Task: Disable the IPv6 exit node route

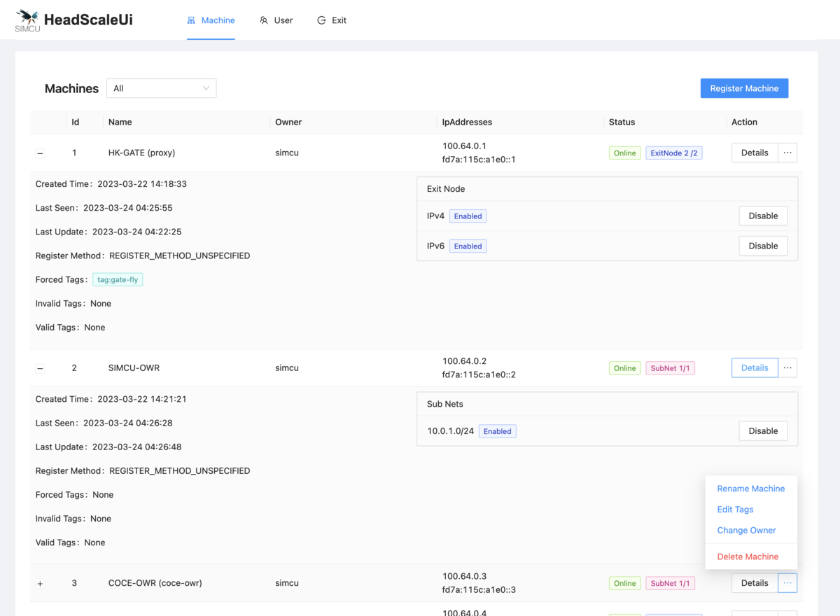Action: [763, 246]
